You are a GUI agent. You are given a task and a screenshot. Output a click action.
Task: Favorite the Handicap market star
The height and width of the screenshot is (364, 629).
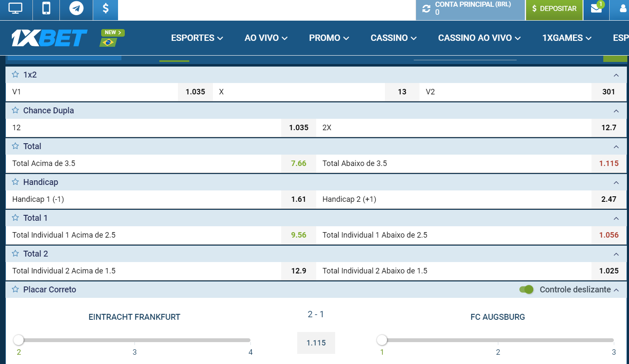16,182
